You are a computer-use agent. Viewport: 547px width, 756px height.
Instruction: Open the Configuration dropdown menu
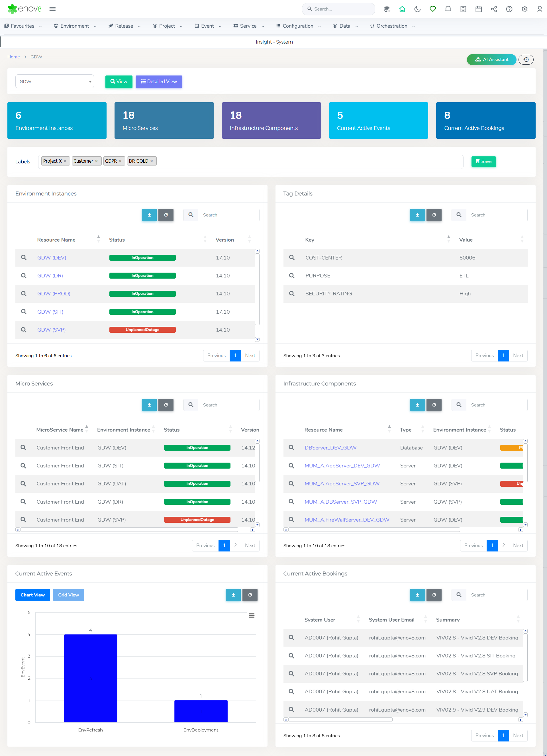pos(298,26)
